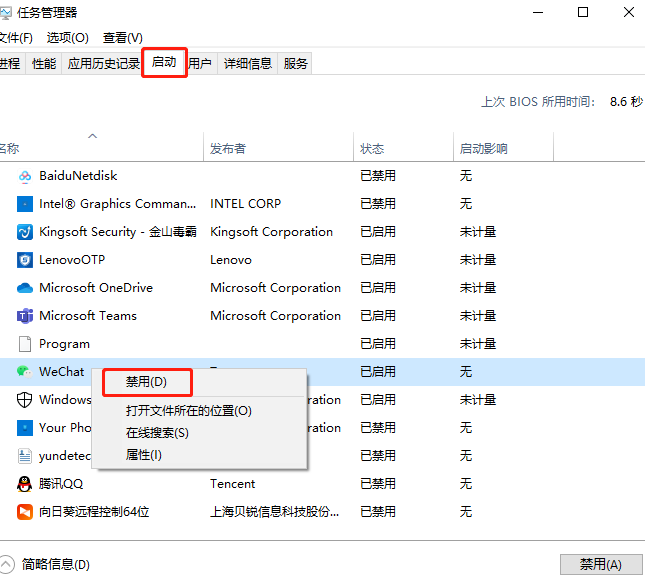Click the 'Program' entry name

click(x=64, y=344)
